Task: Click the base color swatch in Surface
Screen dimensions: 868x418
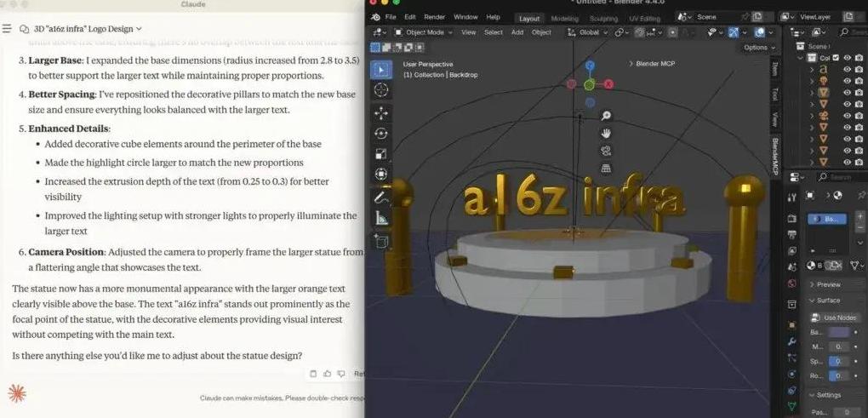Action: click(x=838, y=332)
